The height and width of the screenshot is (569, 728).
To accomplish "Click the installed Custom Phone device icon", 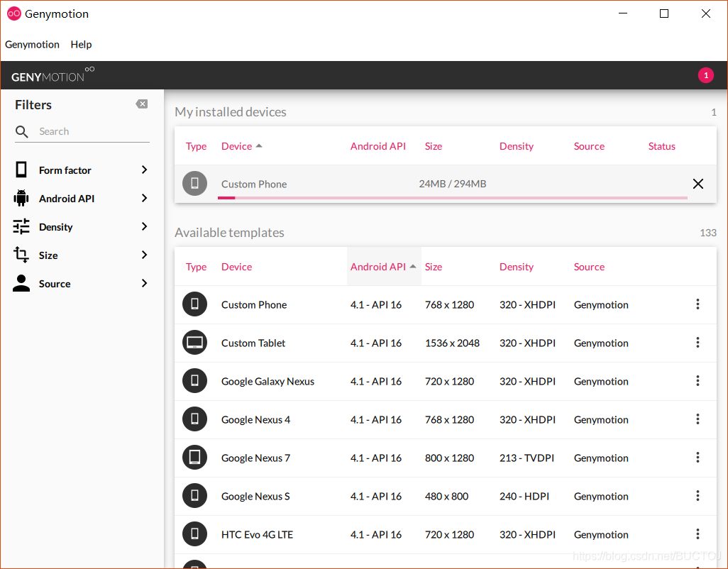I will (x=194, y=183).
